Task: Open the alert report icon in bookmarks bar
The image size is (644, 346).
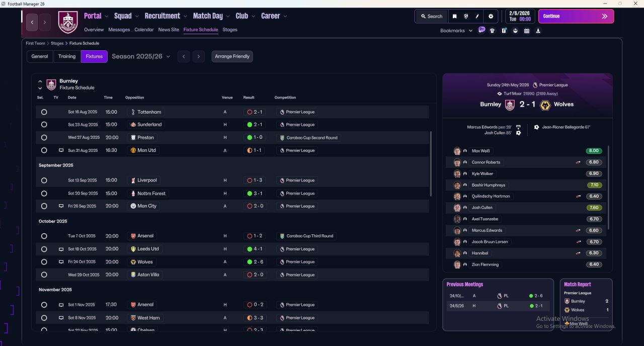Action: coord(504,31)
